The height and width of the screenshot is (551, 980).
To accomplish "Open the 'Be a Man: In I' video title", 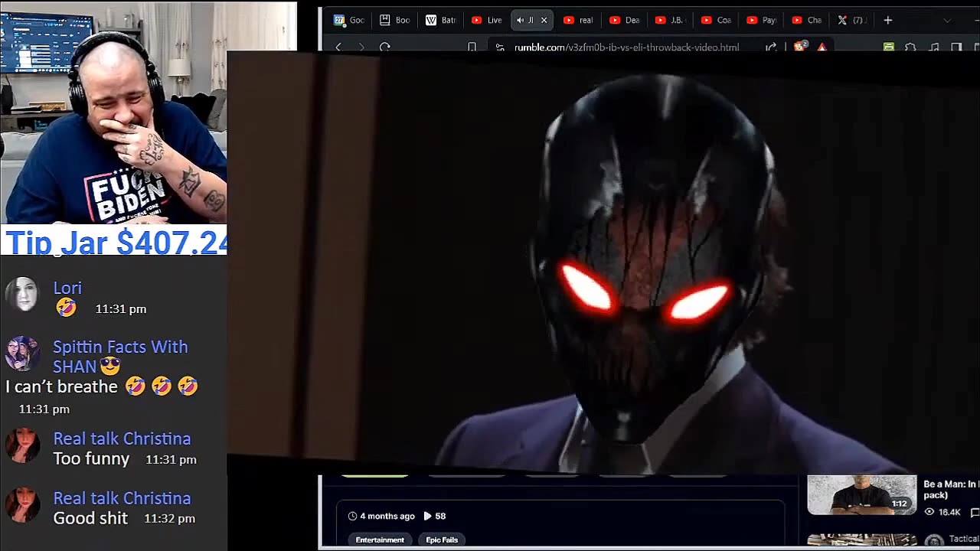I will [x=950, y=489].
